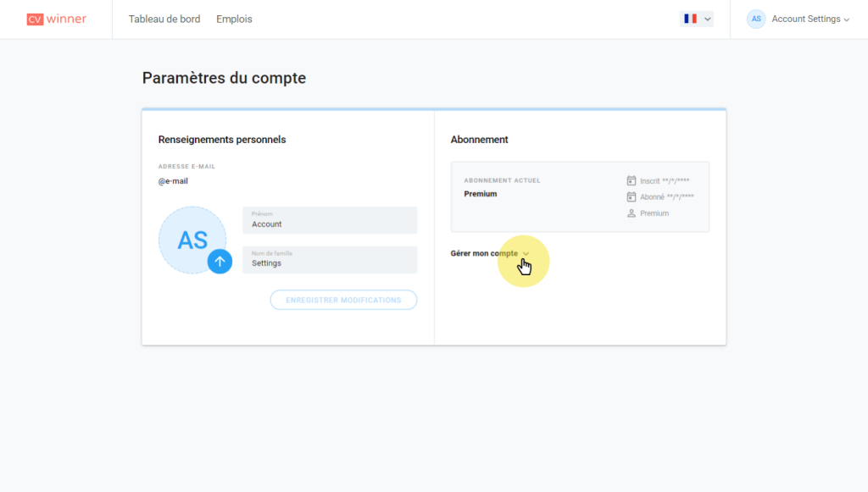Click Enregistrer modifications button
Screen dimensions: 868x492
coord(343,300)
